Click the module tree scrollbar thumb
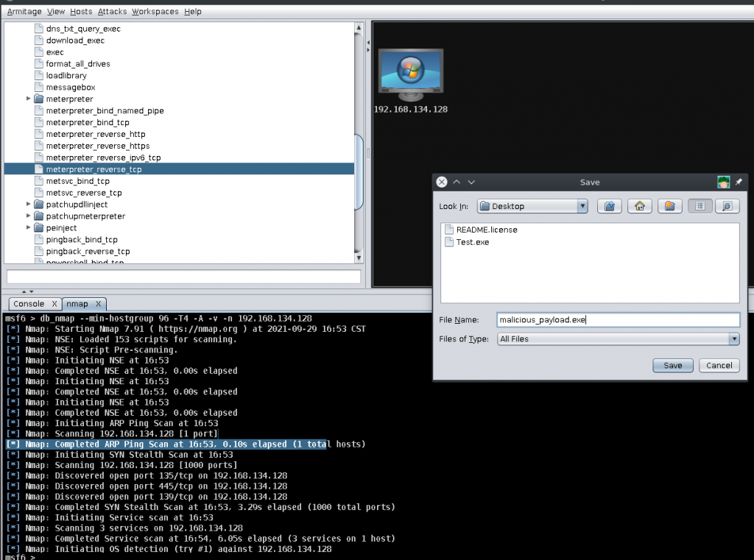 click(359, 172)
